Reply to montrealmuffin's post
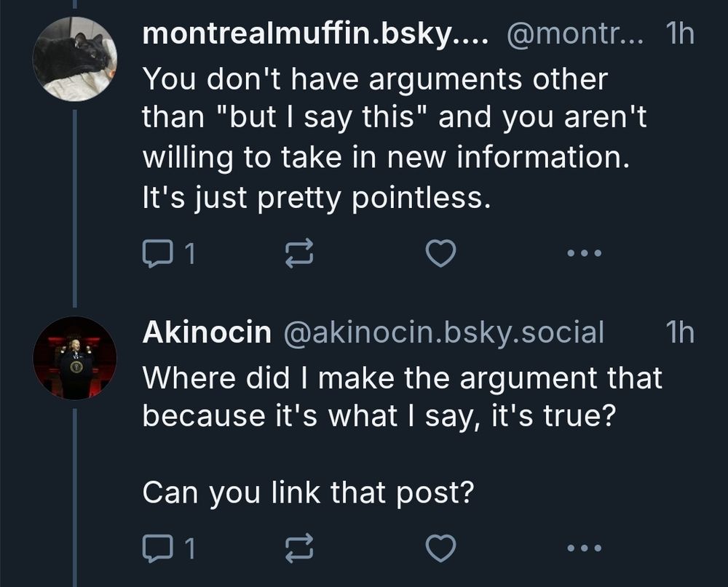 click(154, 253)
